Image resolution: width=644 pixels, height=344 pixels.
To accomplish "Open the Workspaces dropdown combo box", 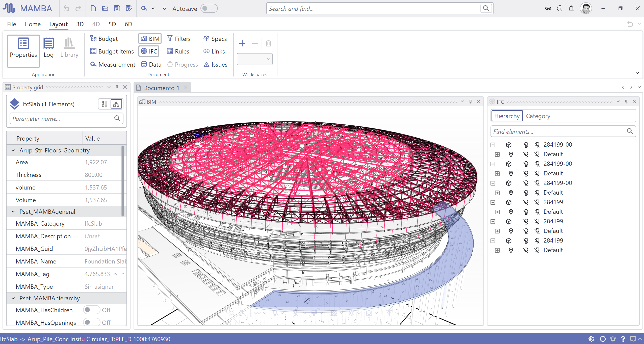I will click(254, 59).
